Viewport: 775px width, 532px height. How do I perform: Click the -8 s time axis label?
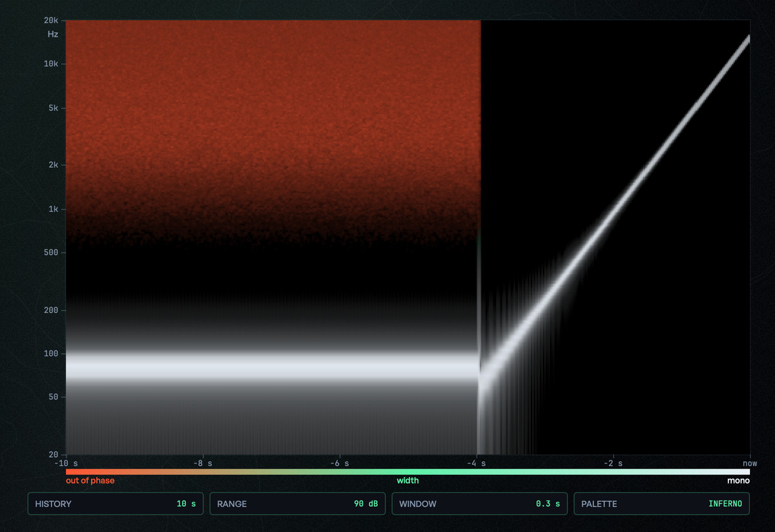[x=203, y=464]
